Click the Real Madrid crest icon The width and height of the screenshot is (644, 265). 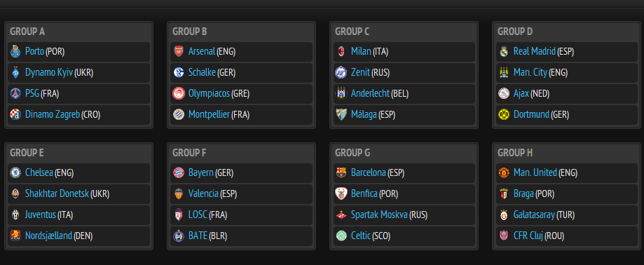point(504,51)
